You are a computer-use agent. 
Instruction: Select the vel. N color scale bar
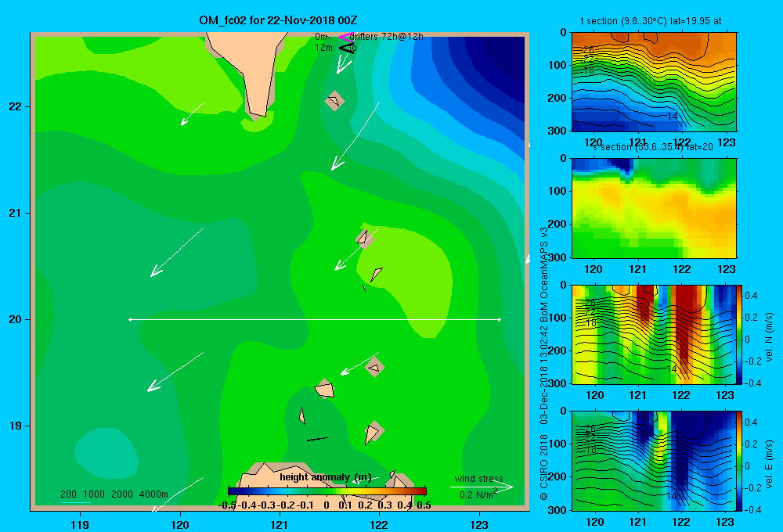[739, 334]
